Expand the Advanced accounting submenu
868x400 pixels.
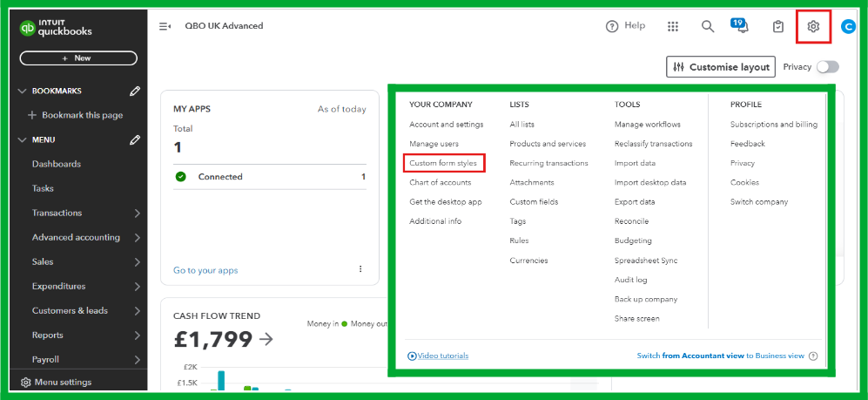coord(138,238)
